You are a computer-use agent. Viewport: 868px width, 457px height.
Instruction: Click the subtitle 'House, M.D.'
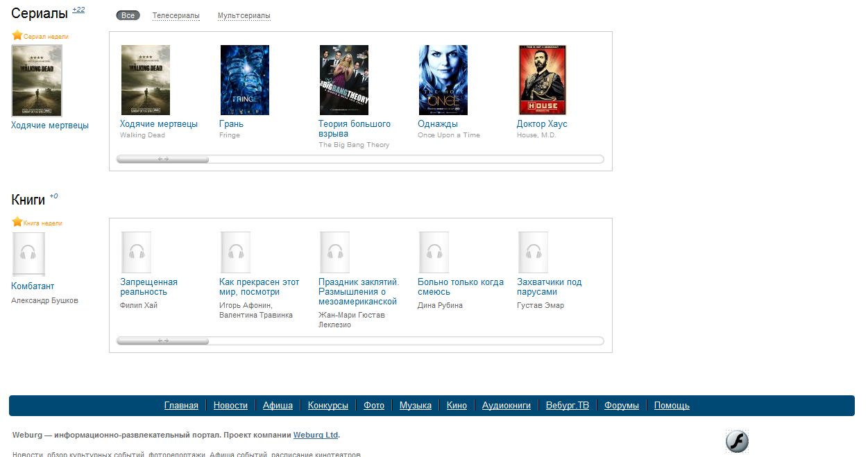[x=536, y=135]
